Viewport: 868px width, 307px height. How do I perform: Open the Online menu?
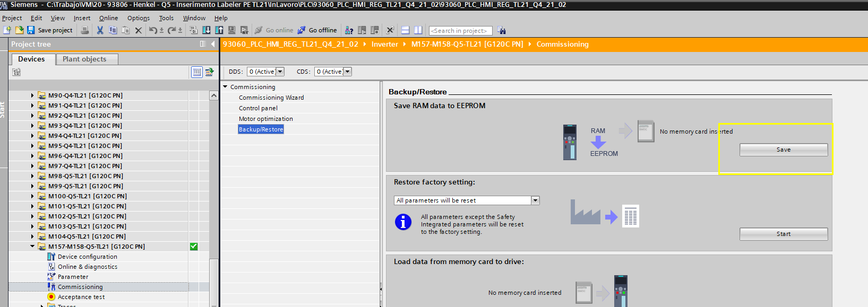[108, 18]
